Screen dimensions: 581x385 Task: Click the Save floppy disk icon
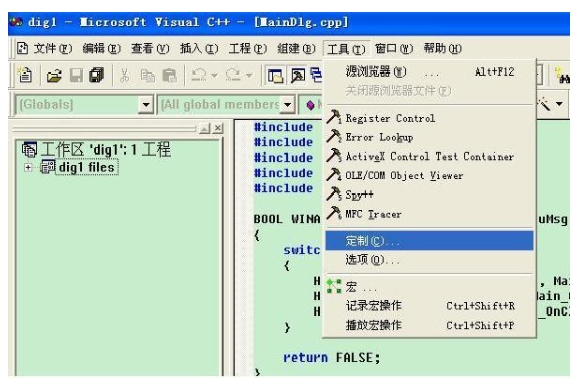click(x=76, y=76)
